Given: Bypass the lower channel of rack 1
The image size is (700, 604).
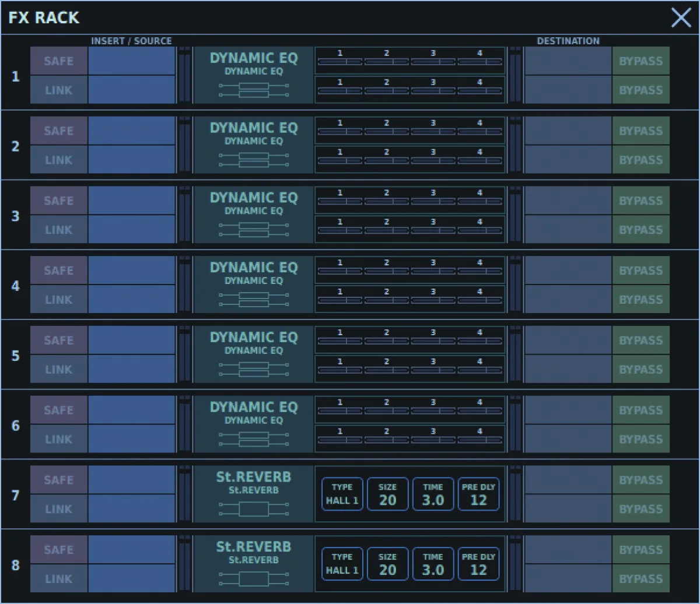Looking at the screenshot, I should tap(640, 90).
